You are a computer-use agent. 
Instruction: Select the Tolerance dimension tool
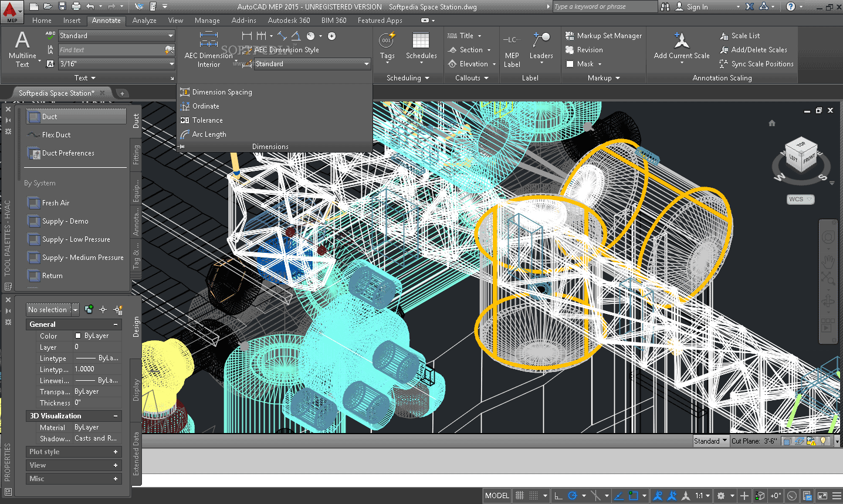(x=206, y=120)
